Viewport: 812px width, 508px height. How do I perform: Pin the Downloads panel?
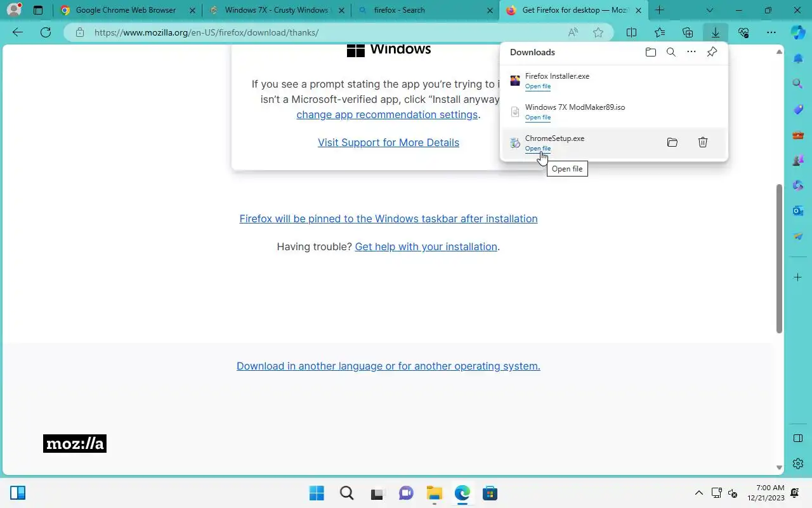click(712, 52)
